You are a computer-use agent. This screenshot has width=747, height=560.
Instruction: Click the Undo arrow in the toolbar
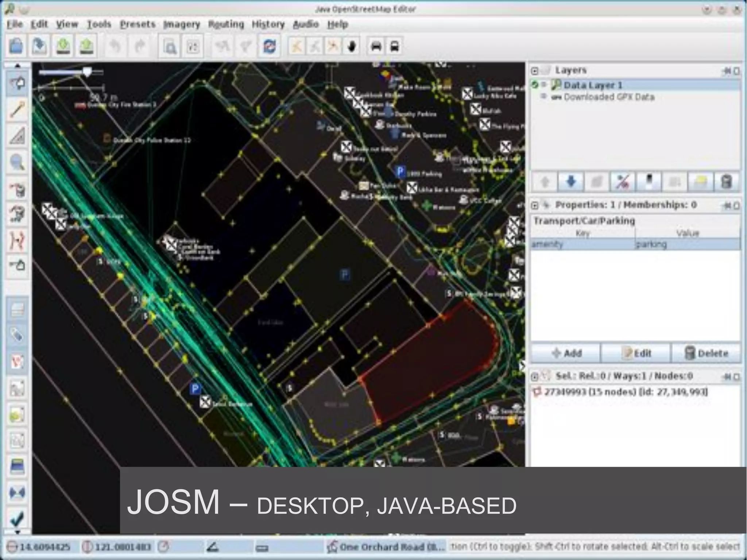tap(116, 46)
